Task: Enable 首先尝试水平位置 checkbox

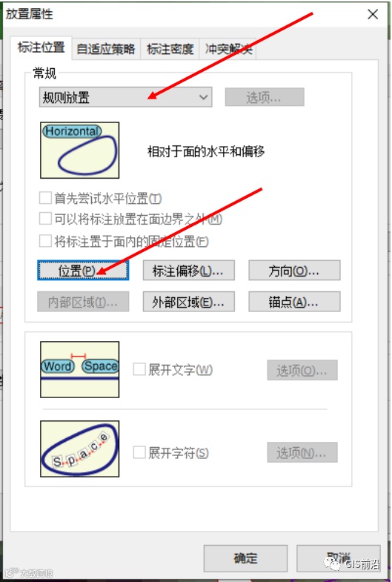Action: [45, 198]
